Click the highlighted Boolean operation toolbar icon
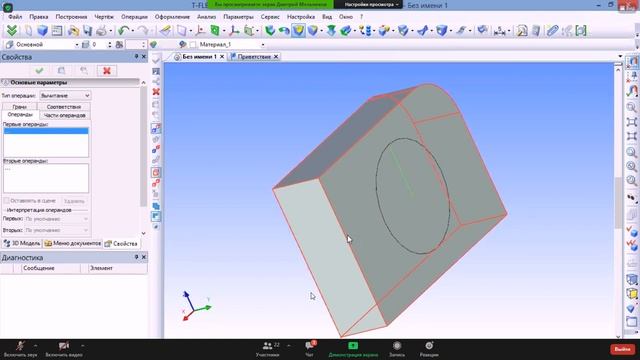This screenshot has height=360, width=640. coord(298,31)
